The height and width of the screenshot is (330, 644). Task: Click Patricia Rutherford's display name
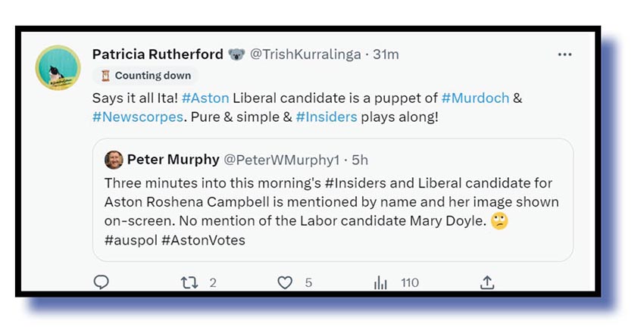coord(158,54)
